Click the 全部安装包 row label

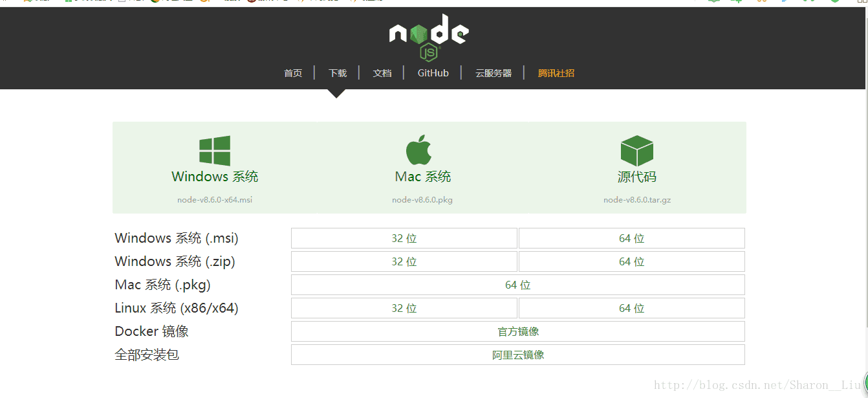click(x=147, y=355)
